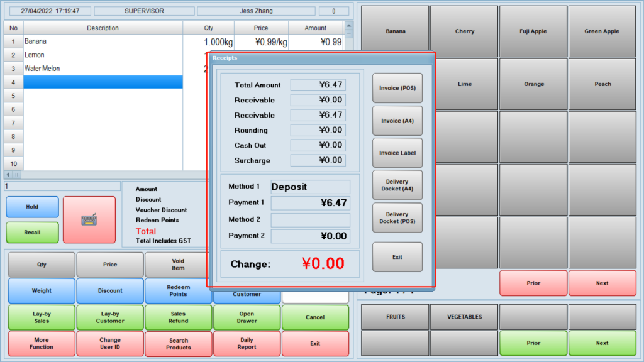Click the Open Drawer button

pos(247,317)
